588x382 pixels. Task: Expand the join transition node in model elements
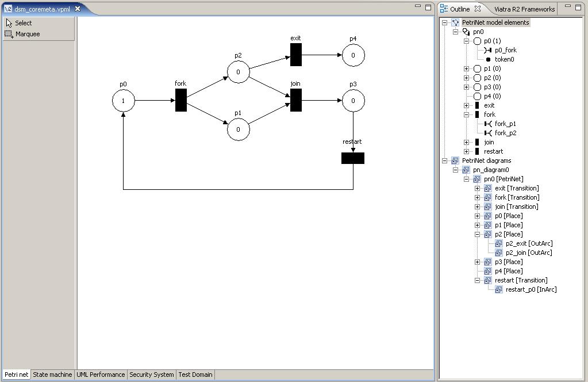[x=466, y=142]
